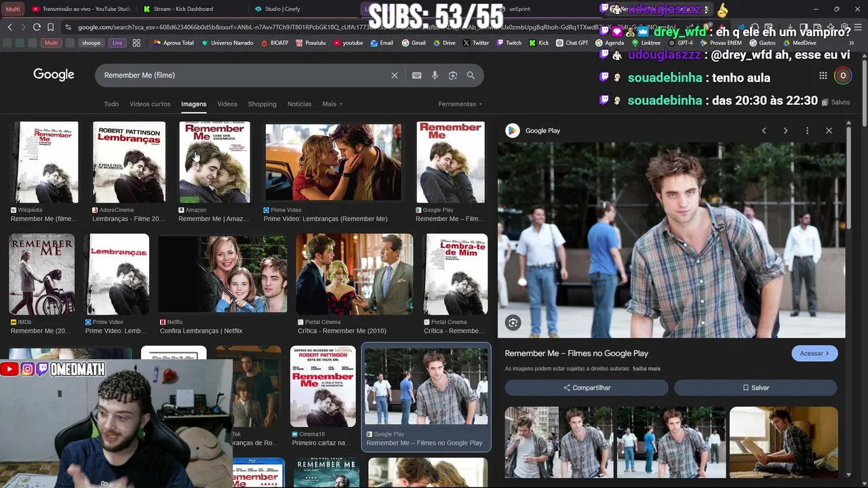Open the Provas ENEM bookmark

point(721,43)
